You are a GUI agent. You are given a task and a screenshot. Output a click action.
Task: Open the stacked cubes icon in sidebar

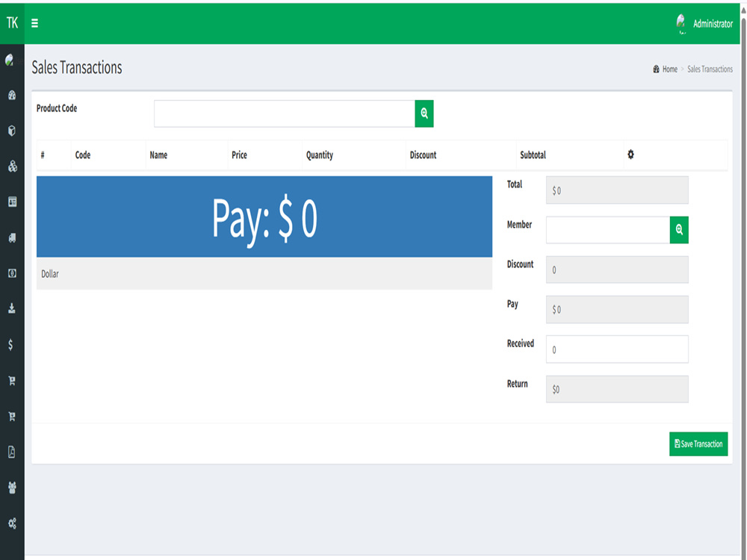(x=13, y=166)
